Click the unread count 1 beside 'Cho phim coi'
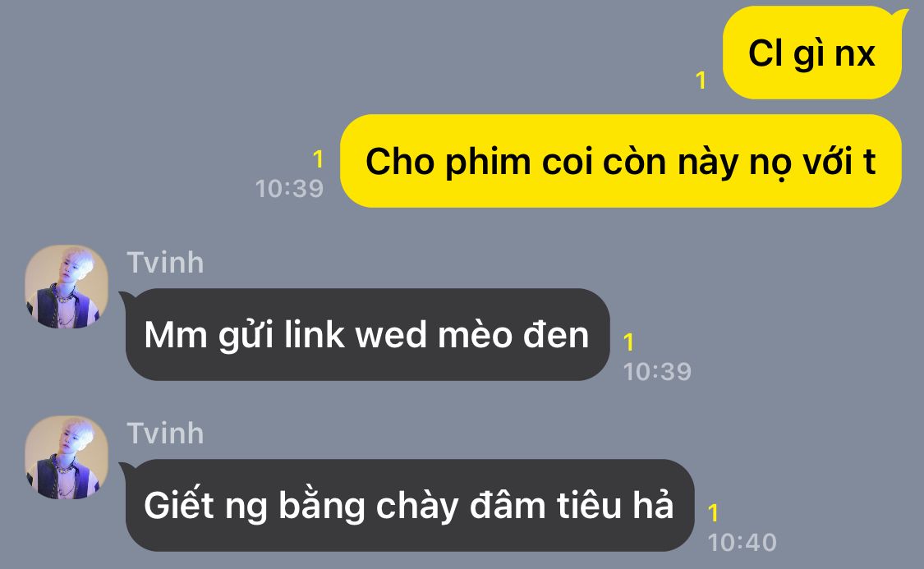This screenshot has width=924, height=569. pos(318,159)
